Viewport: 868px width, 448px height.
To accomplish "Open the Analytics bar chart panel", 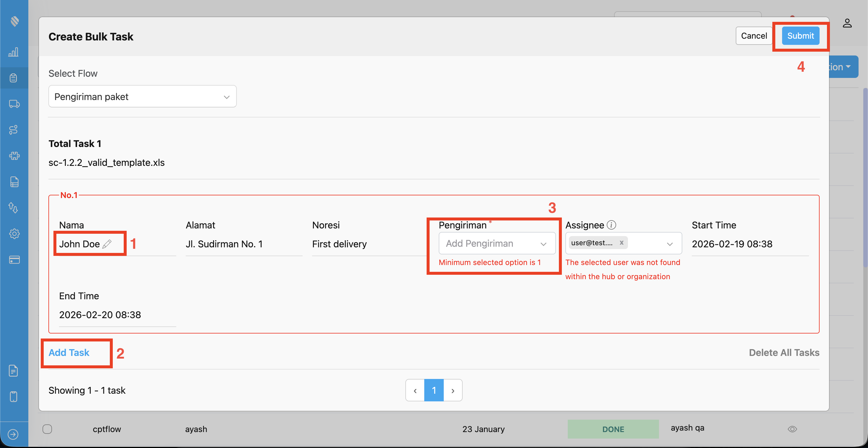I will pos(14,52).
